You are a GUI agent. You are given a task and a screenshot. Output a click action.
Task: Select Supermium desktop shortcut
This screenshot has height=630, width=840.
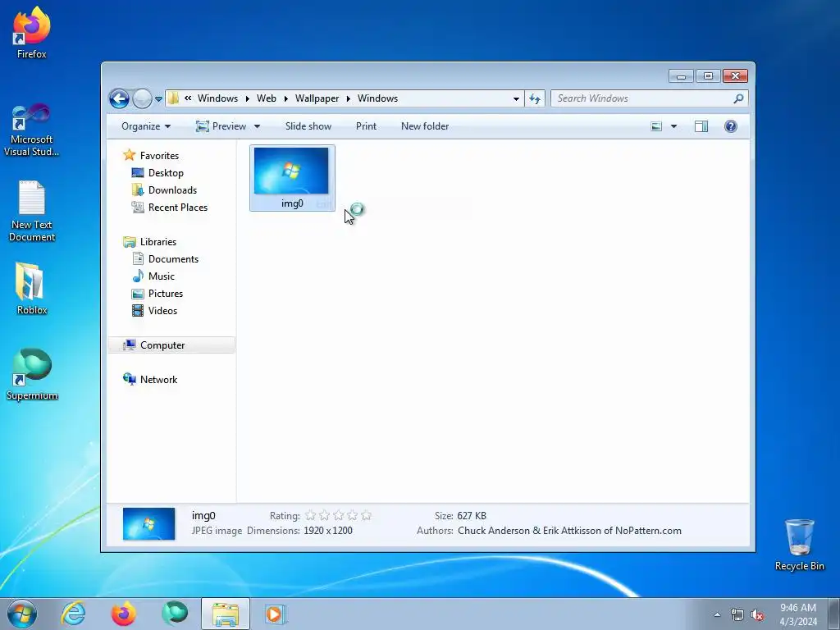[x=32, y=374]
